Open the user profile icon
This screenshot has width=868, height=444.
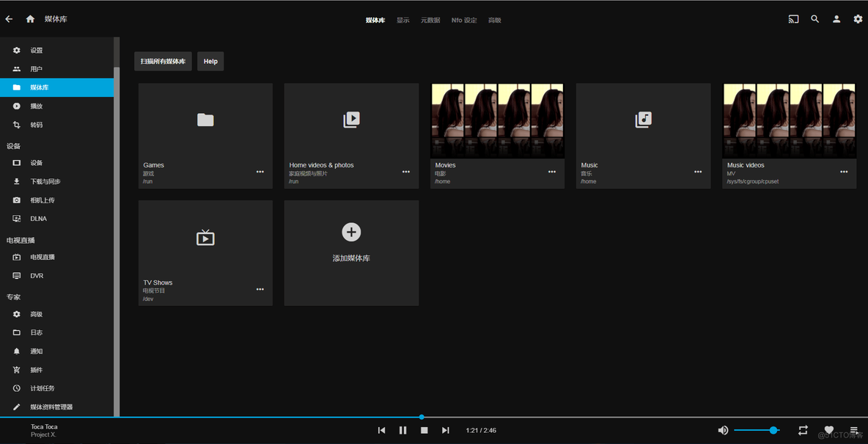[x=836, y=19]
